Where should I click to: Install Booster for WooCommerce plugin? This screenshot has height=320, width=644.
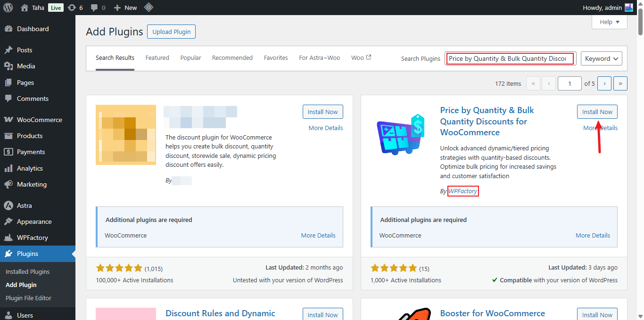(x=597, y=314)
